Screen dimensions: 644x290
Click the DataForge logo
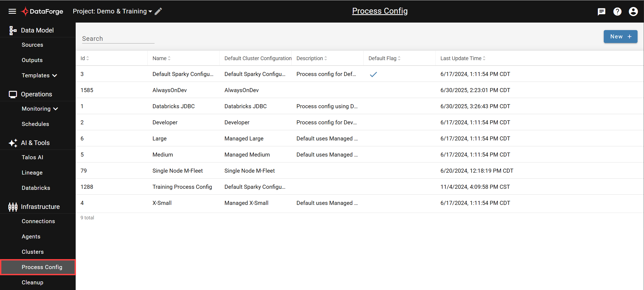(42, 11)
